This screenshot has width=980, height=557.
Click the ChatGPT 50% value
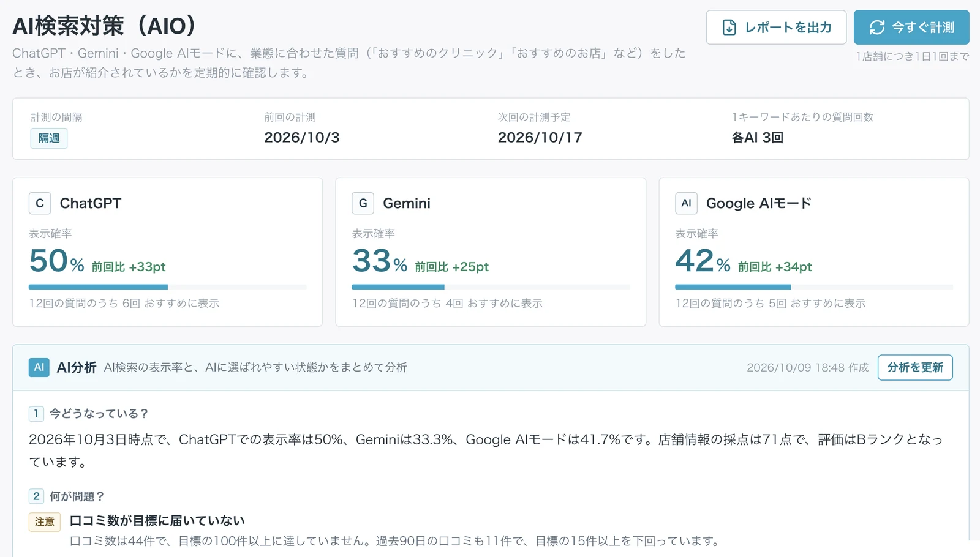pos(56,261)
